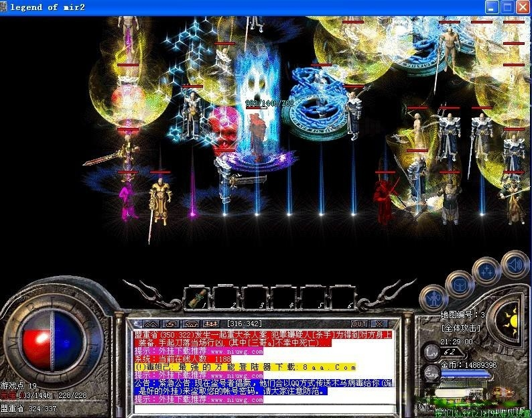Screen dimensions: 532x418
Task: Click the Lv level badge icon
Action: coord(432,352)
